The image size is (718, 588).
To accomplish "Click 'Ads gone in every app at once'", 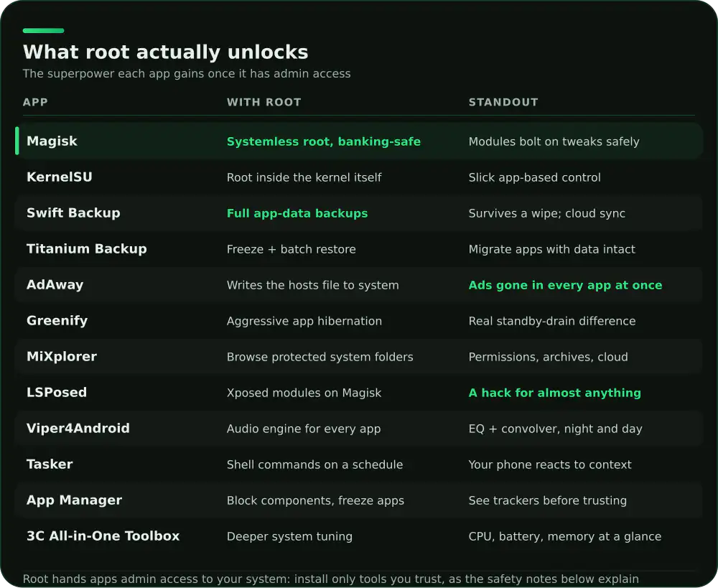I will pyautogui.click(x=565, y=285).
